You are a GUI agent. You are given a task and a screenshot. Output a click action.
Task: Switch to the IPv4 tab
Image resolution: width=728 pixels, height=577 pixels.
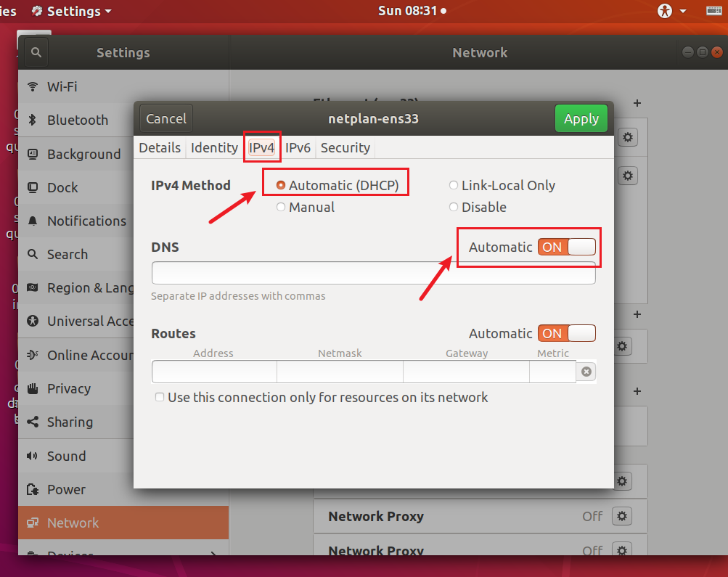click(262, 147)
